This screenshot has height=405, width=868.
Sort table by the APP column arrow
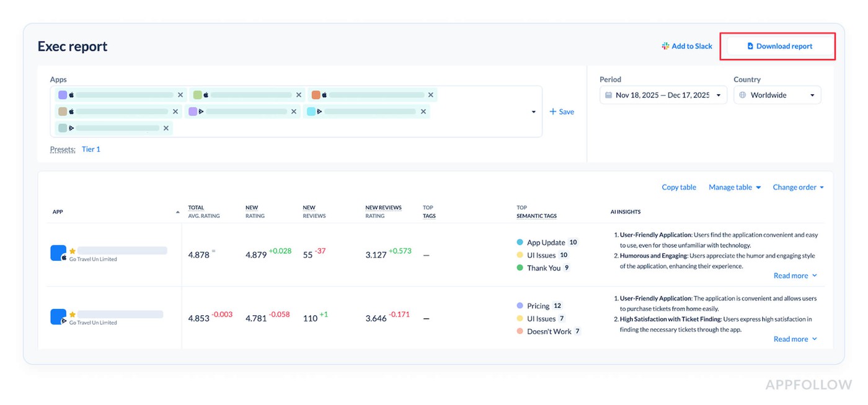(x=178, y=212)
